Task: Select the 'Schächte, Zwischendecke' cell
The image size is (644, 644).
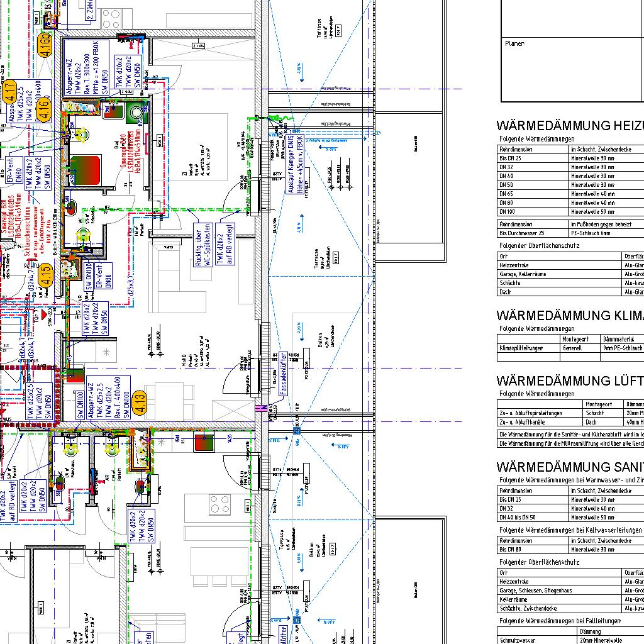Action: (560, 609)
